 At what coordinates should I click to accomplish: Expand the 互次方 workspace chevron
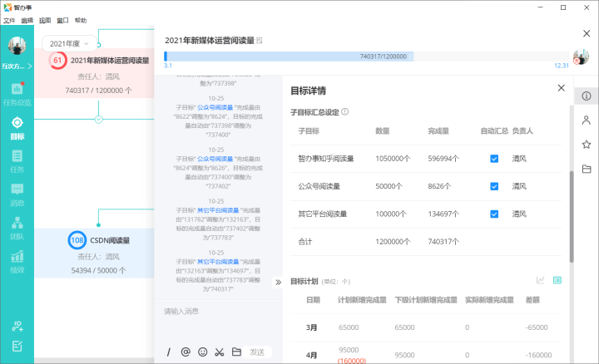pos(30,66)
